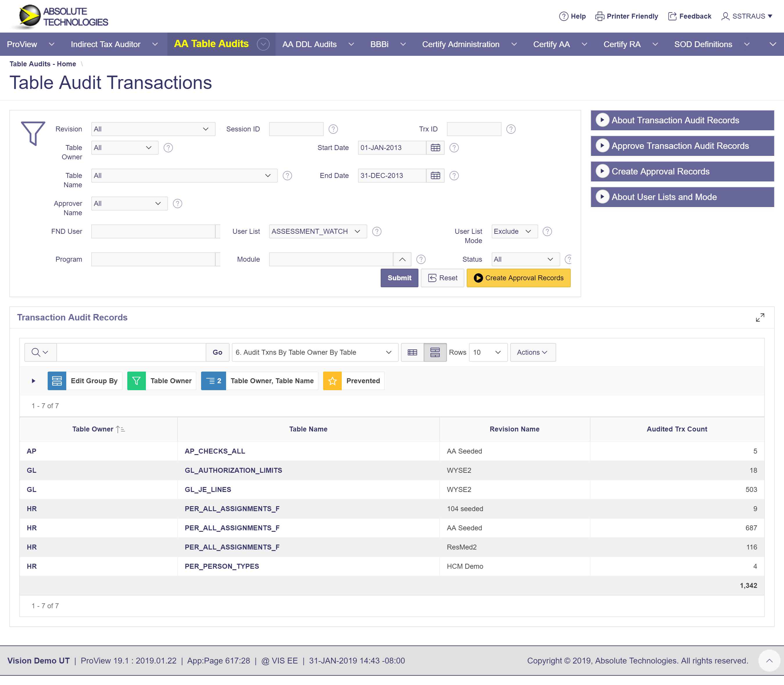Show help for Approver Name
The image size is (784, 685).
pyautogui.click(x=177, y=203)
